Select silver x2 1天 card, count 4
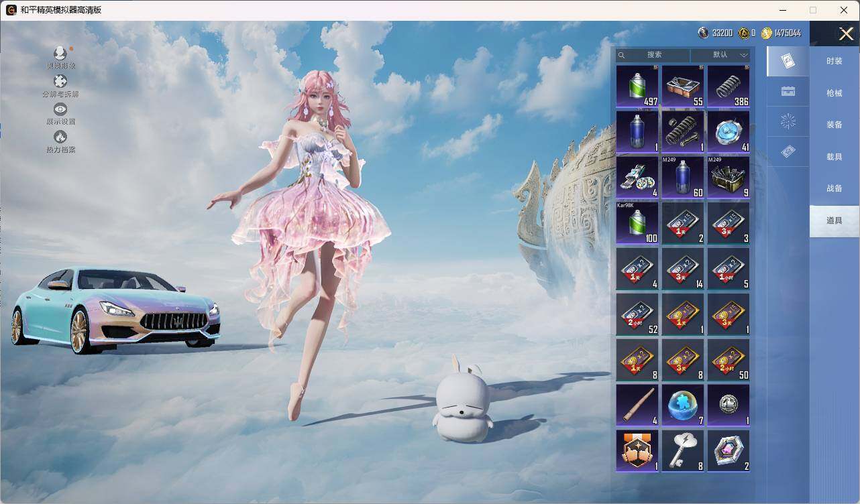The height and width of the screenshot is (504, 860). pyautogui.click(x=637, y=268)
